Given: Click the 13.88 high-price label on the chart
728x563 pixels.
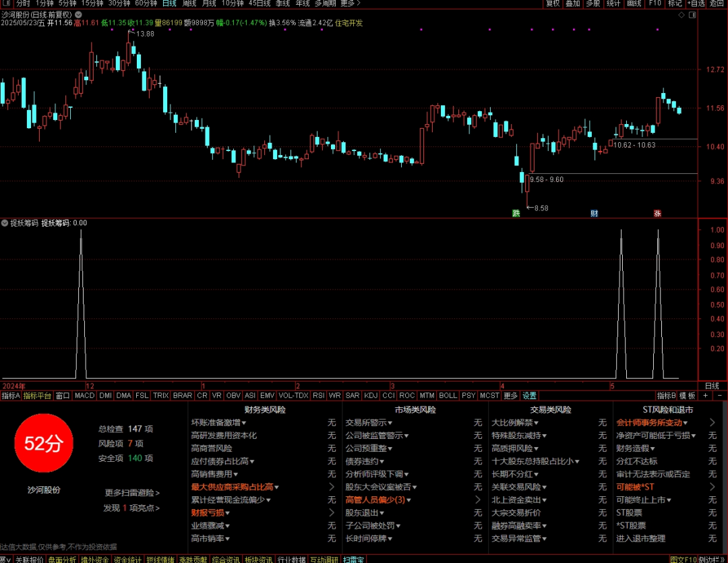Looking at the screenshot, I should (x=146, y=34).
